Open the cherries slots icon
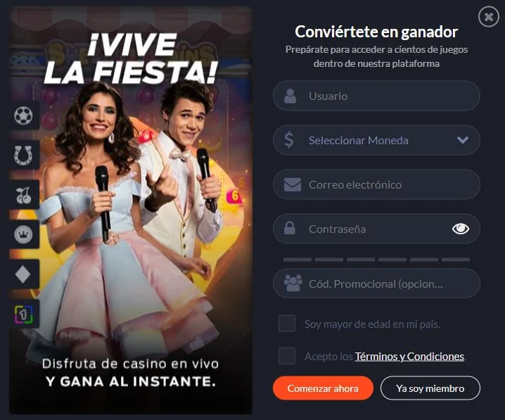 (23, 195)
